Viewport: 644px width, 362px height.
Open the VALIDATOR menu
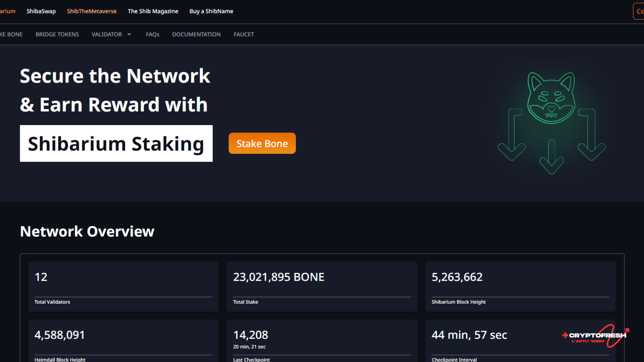[107, 34]
